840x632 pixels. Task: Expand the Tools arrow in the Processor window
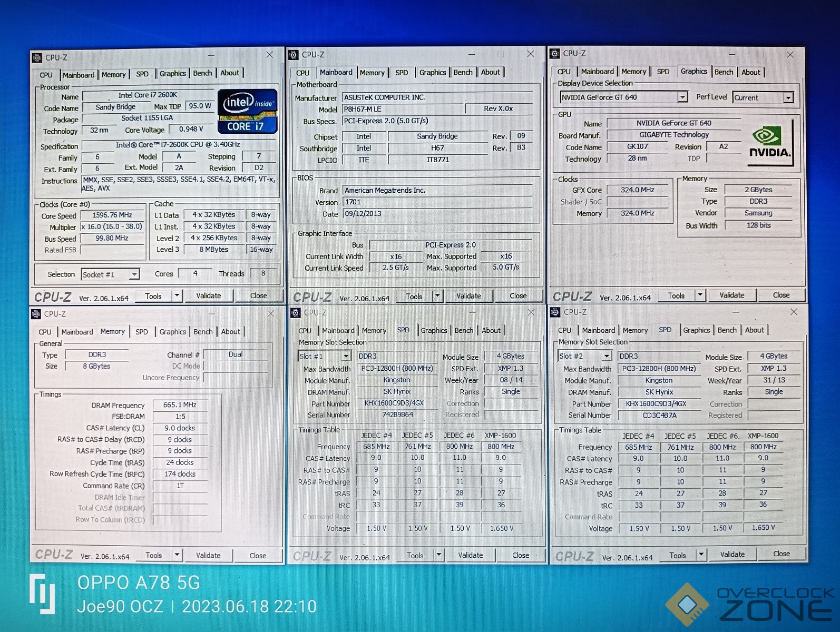tap(177, 296)
